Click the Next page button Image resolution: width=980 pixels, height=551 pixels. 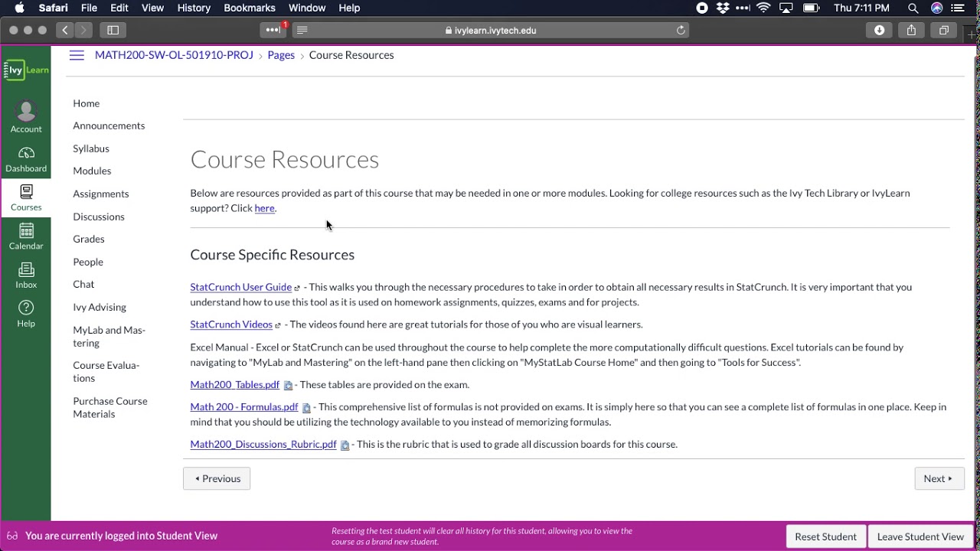[x=939, y=478]
